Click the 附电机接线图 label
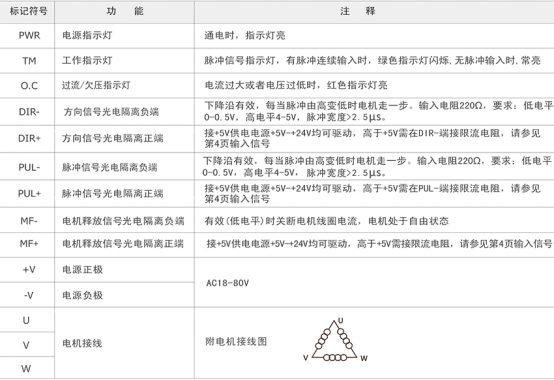Screen dimensions: 554x380 pos(236,342)
